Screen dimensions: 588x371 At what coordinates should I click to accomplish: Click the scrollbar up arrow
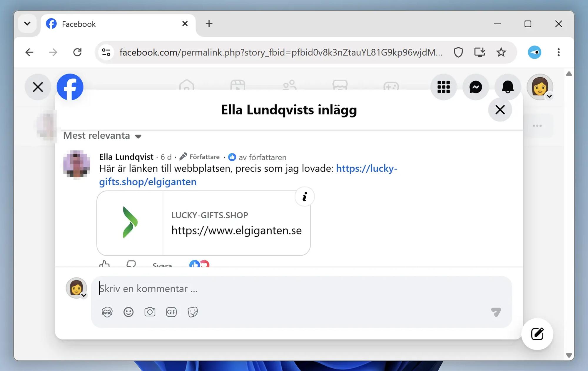tap(569, 74)
